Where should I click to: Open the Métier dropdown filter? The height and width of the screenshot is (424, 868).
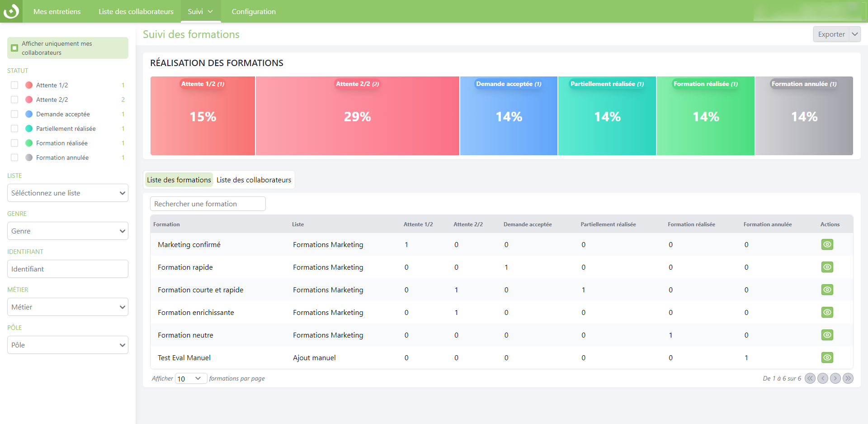68,307
